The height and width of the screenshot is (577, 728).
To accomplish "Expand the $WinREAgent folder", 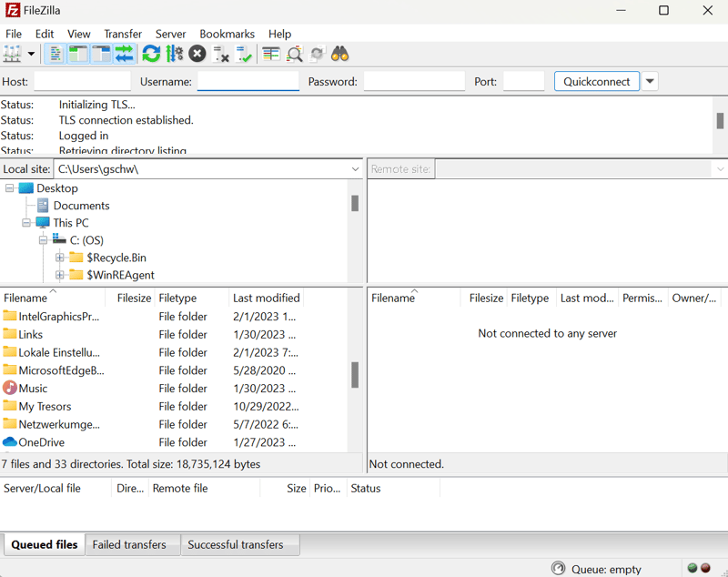I will (59, 275).
